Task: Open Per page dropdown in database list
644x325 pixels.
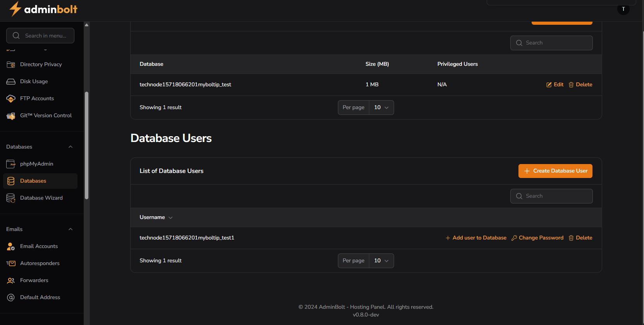Action: (381, 108)
